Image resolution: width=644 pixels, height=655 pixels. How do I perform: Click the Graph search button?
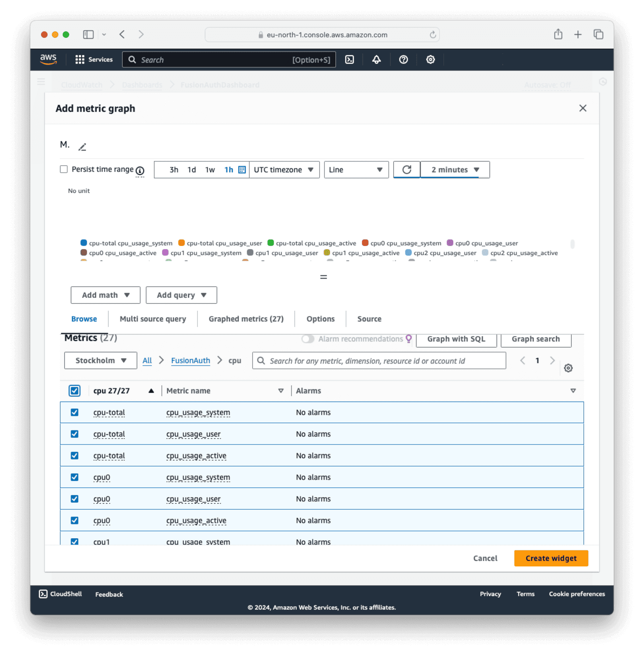pos(536,339)
